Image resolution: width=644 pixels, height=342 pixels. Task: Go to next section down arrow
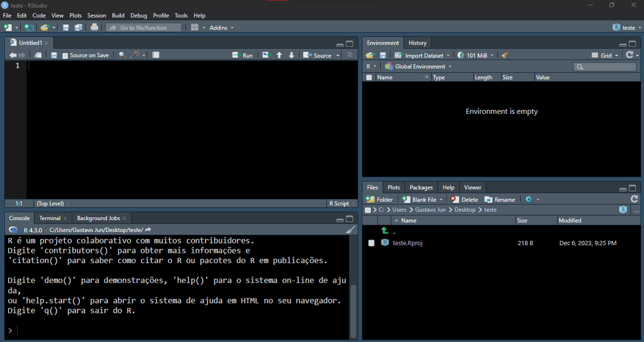291,55
